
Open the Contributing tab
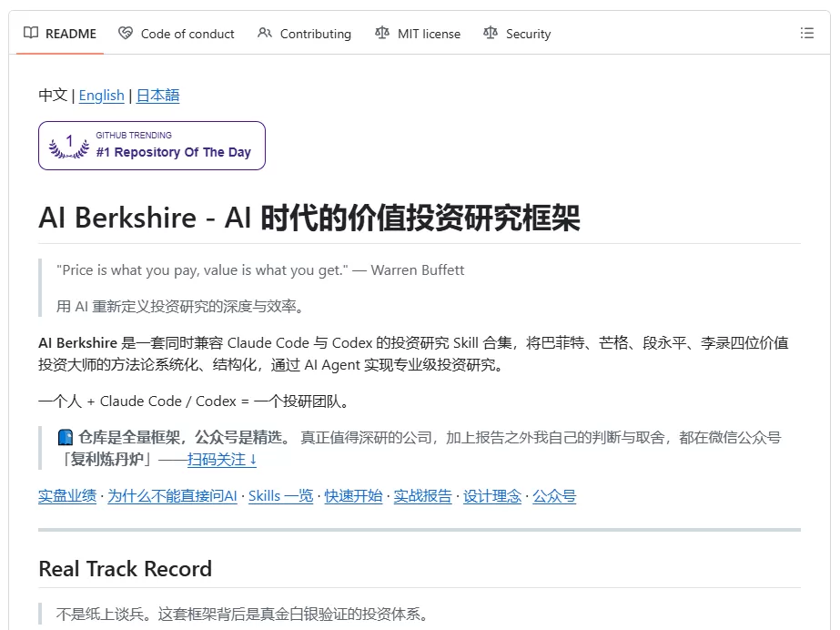coord(304,33)
